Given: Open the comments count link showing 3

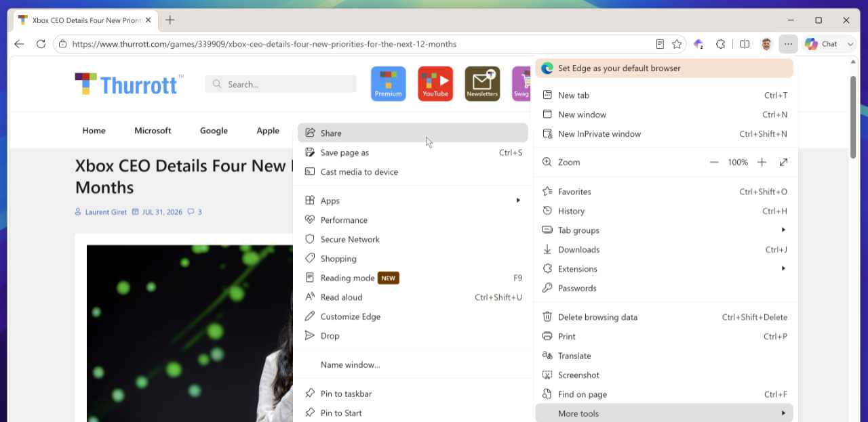Looking at the screenshot, I should coord(195,212).
